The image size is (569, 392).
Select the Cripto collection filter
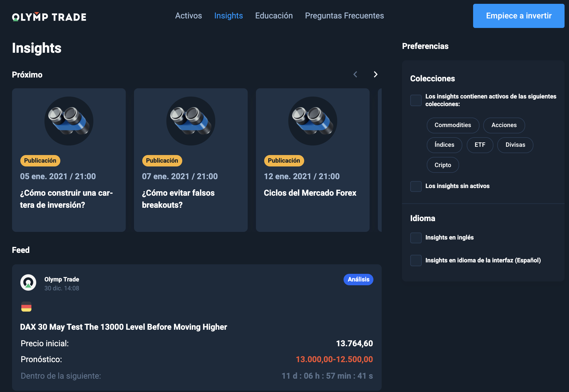click(443, 165)
